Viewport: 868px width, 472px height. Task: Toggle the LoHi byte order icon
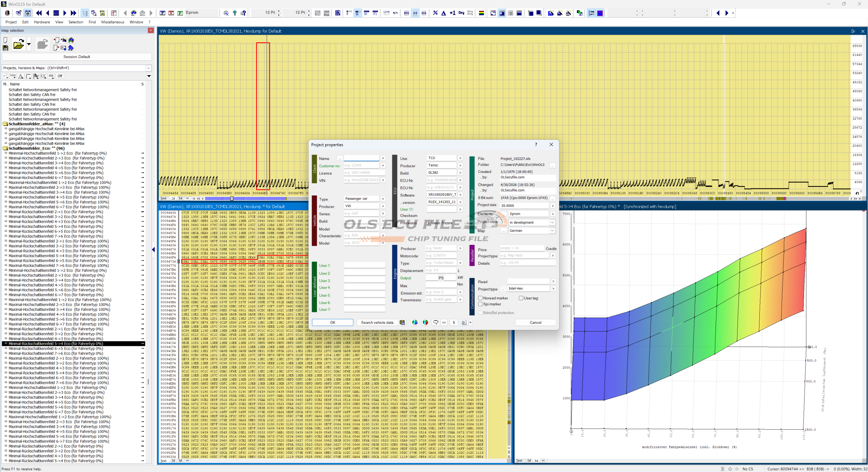387,13
